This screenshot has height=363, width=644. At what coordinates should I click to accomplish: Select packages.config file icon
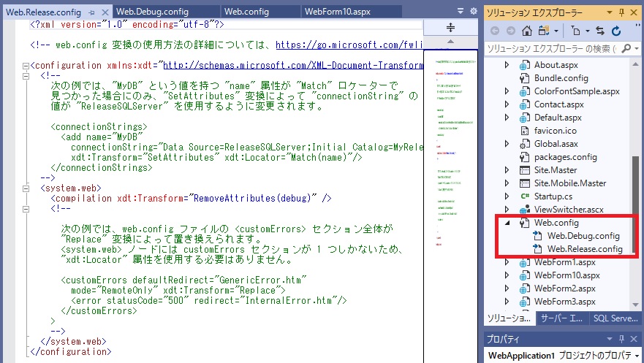click(524, 157)
